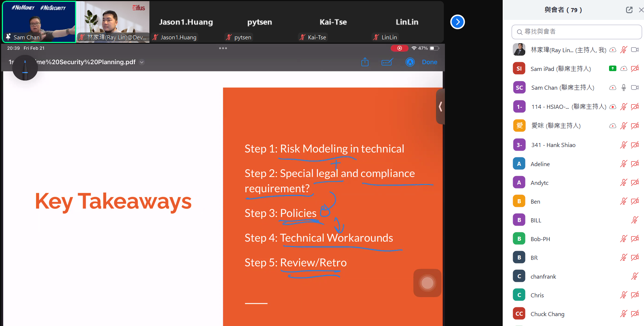Screen dimensions: 644x326
Task: Click the red screen recording indicator
Action: click(x=399, y=48)
